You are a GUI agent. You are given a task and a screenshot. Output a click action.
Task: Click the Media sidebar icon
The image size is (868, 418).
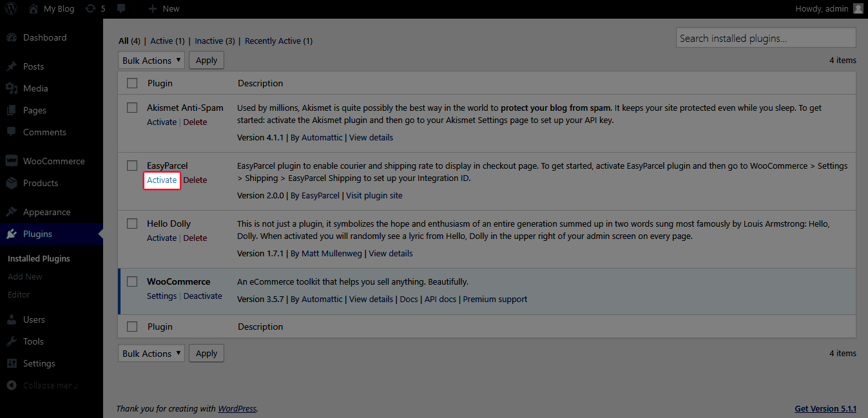(x=12, y=88)
